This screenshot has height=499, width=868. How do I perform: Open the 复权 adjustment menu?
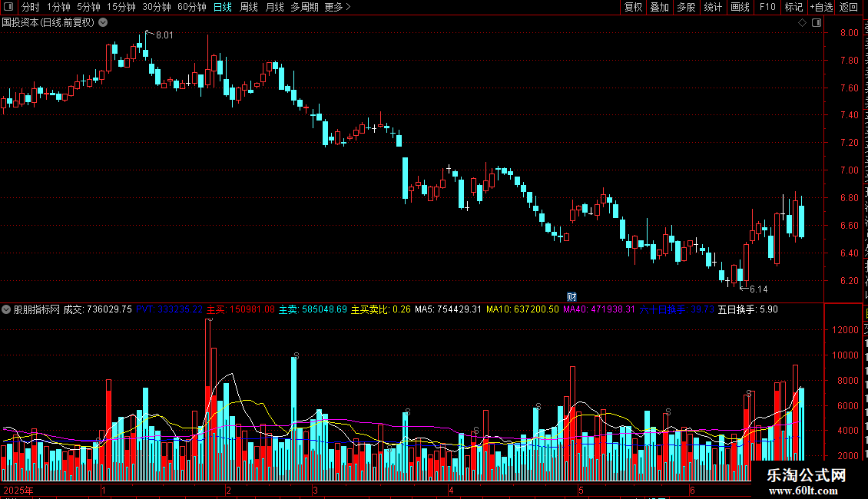tap(633, 7)
